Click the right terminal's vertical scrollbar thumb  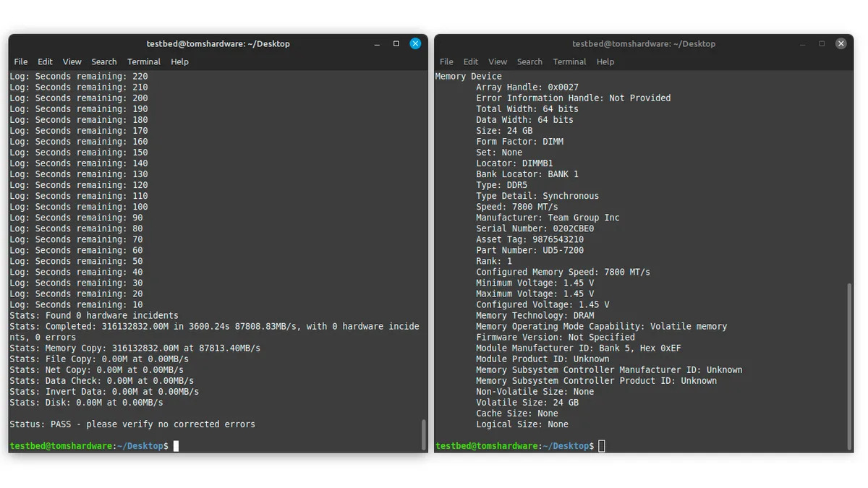pyautogui.click(x=849, y=365)
